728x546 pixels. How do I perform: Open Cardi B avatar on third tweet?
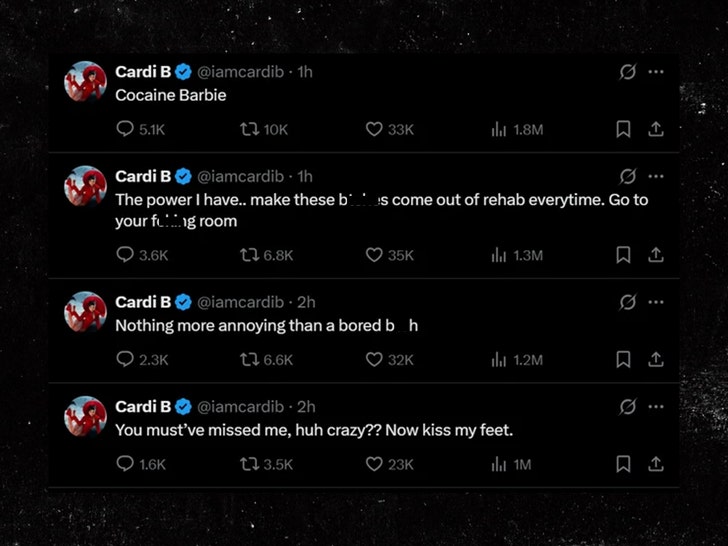pos(85,311)
